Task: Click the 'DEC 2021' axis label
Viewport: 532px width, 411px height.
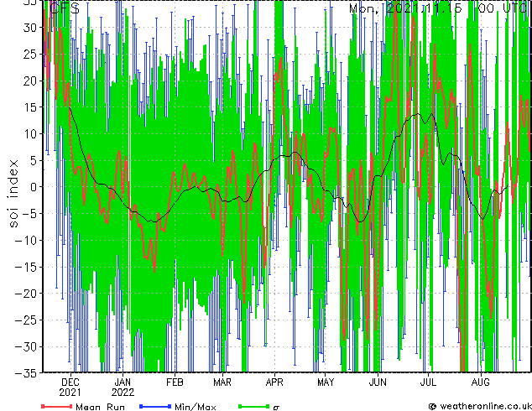Action: pos(70,388)
